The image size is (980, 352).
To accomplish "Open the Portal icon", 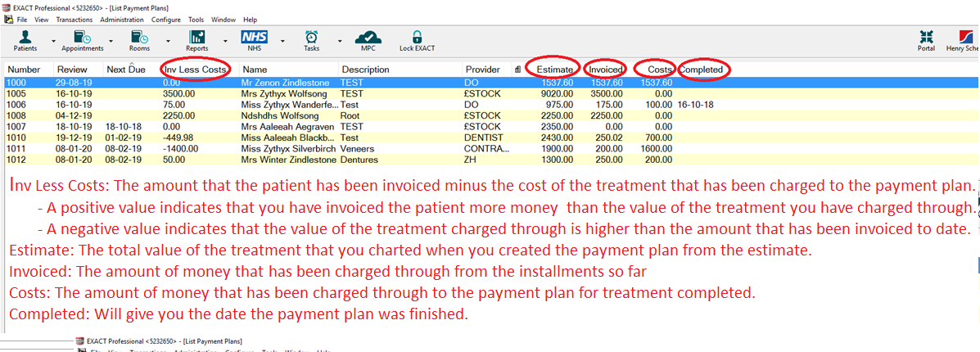I will [x=926, y=38].
